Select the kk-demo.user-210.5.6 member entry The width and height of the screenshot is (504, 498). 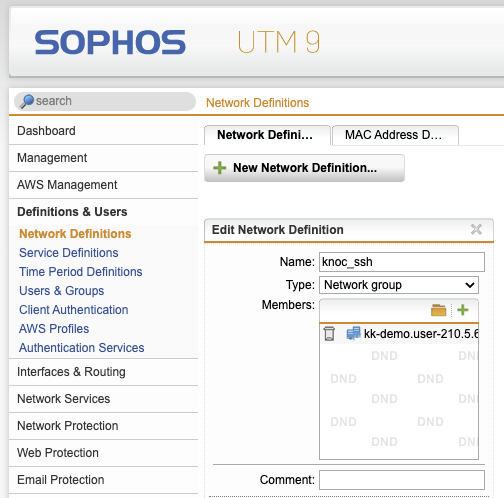tap(421, 334)
